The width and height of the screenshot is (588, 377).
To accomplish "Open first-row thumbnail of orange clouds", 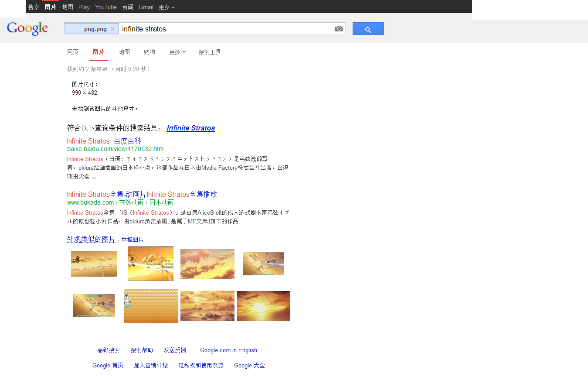I will click(207, 264).
